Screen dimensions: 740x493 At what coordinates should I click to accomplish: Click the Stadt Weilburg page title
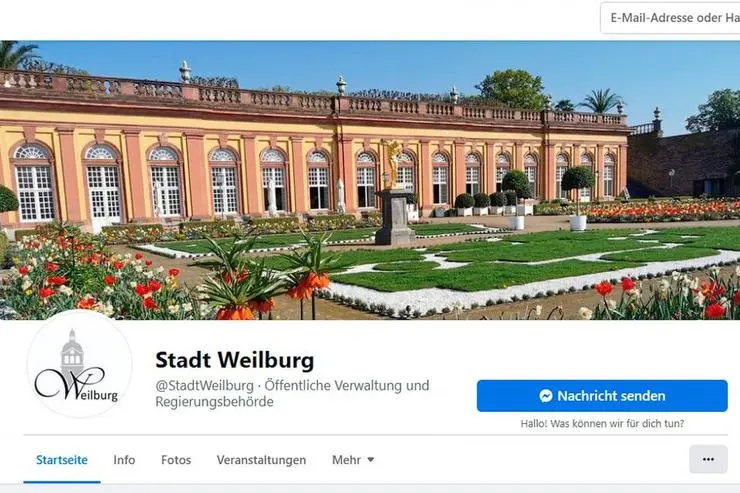[x=235, y=360]
